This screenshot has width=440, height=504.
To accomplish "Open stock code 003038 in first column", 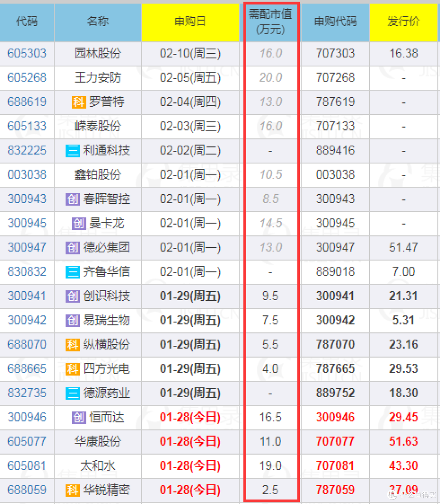I will pyautogui.click(x=27, y=175).
